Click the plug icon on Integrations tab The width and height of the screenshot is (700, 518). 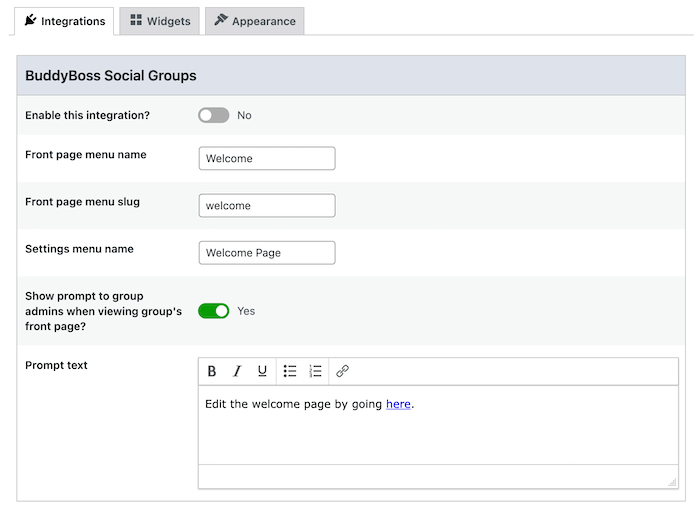(x=30, y=20)
